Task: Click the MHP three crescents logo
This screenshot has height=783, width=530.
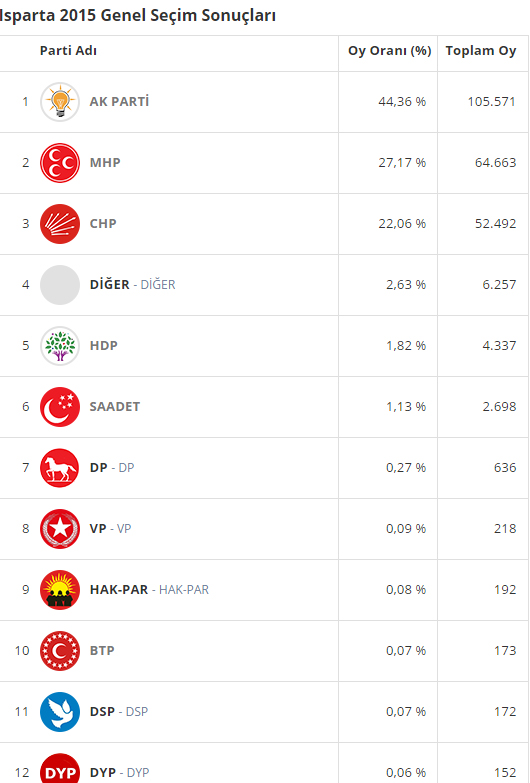Action: 60,163
